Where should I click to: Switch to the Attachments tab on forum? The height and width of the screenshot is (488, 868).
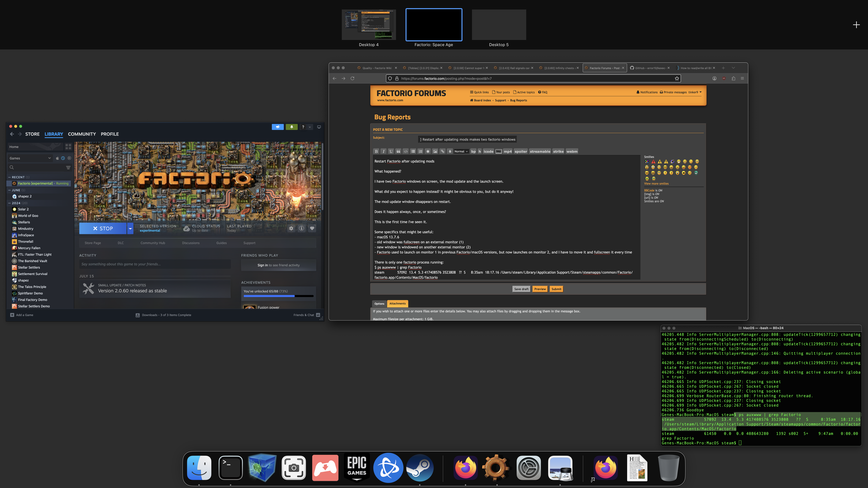click(x=398, y=304)
